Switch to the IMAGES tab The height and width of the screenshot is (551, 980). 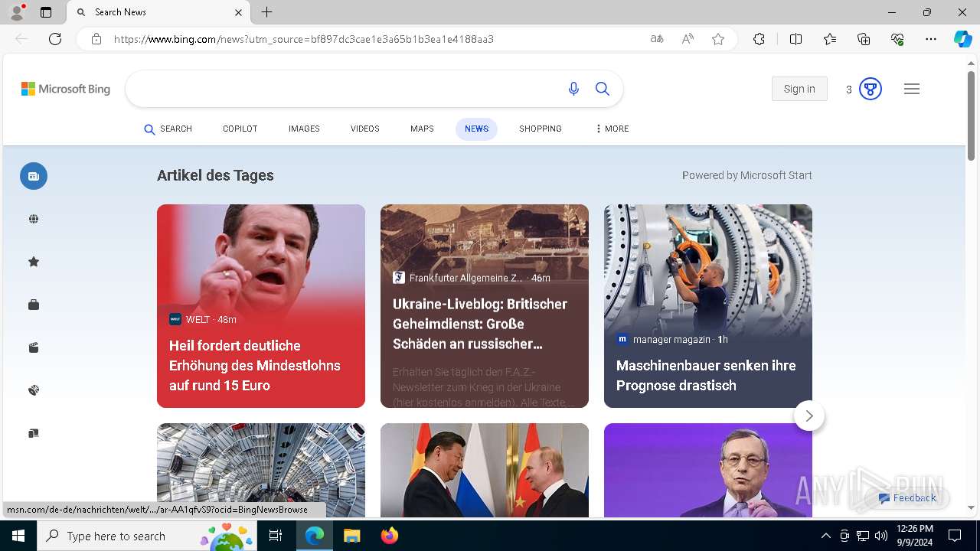pyautogui.click(x=304, y=129)
